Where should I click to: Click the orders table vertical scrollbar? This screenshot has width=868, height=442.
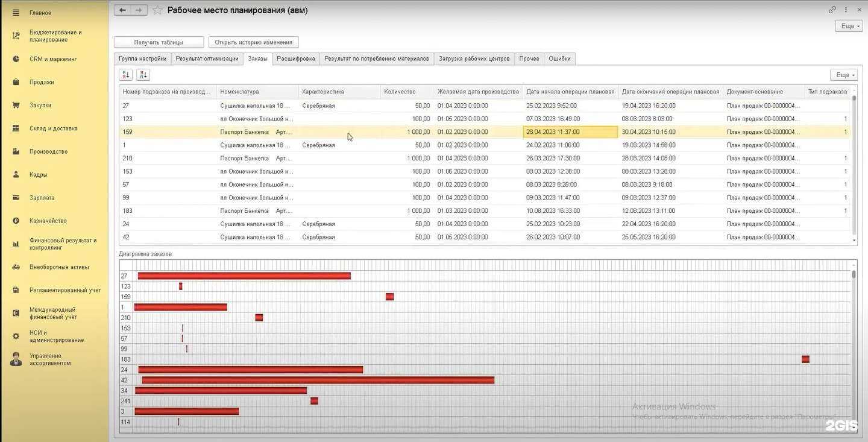854,163
